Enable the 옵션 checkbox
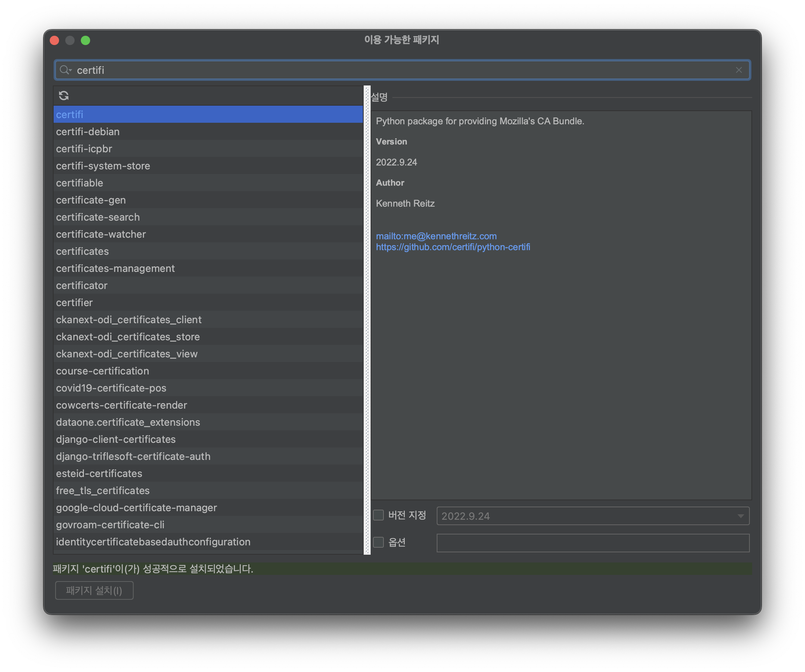This screenshot has width=805, height=672. pos(378,542)
